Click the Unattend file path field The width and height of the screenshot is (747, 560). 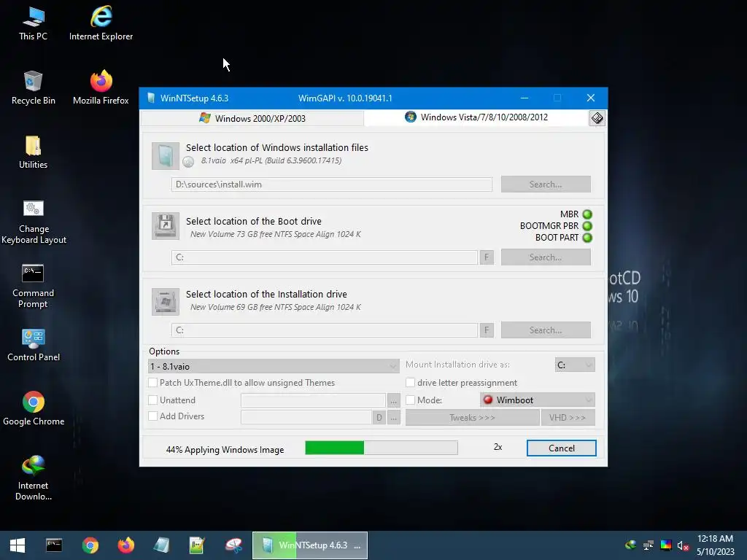pos(313,400)
